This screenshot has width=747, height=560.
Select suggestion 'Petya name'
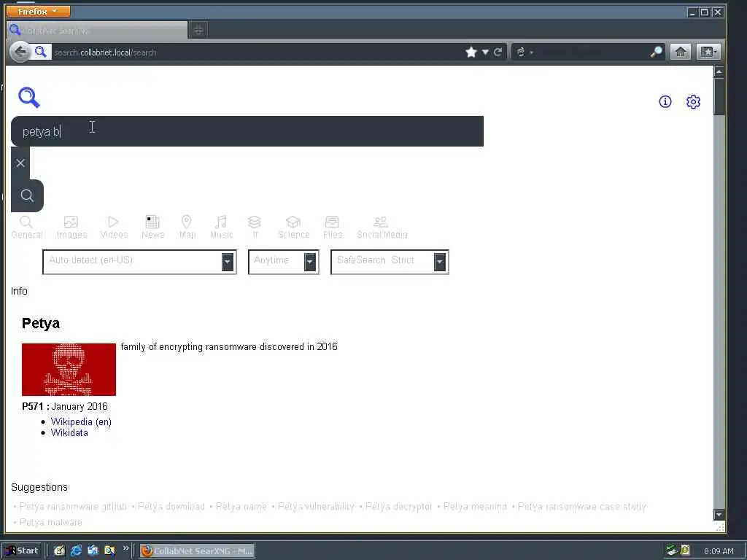click(241, 506)
